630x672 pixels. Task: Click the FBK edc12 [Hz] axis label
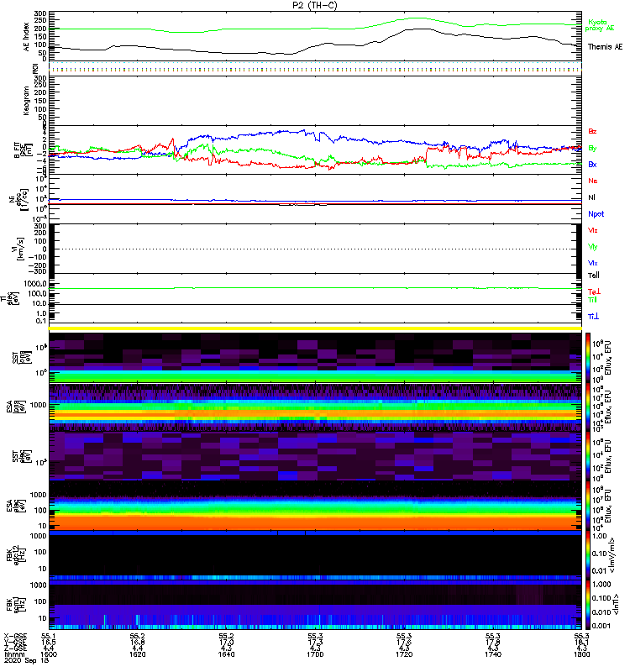click(16, 555)
